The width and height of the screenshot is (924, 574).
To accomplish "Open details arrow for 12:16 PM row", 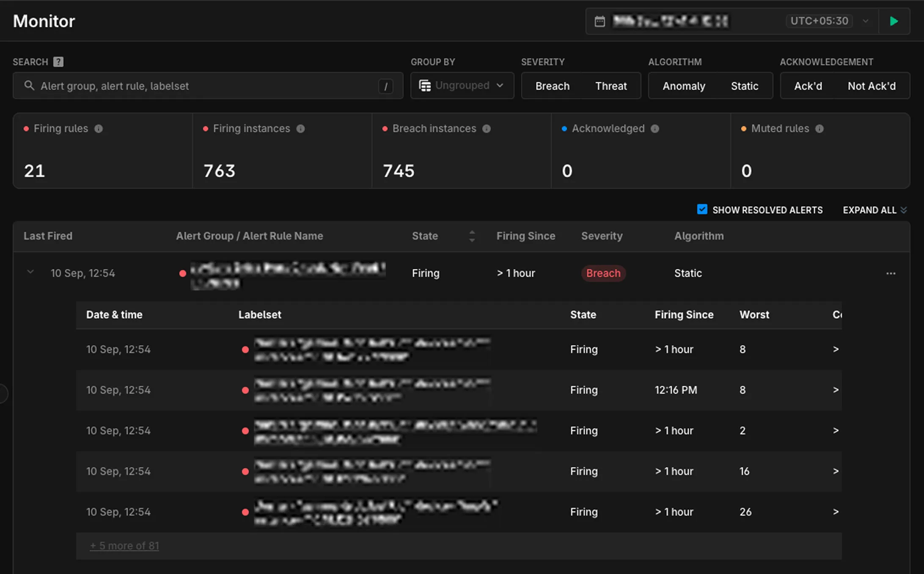I will [836, 390].
